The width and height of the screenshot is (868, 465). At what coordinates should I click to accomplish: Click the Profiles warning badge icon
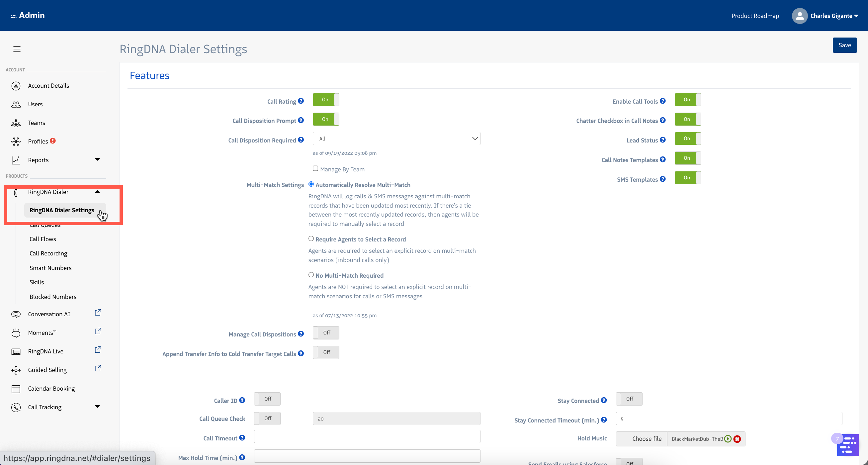point(53,141)
